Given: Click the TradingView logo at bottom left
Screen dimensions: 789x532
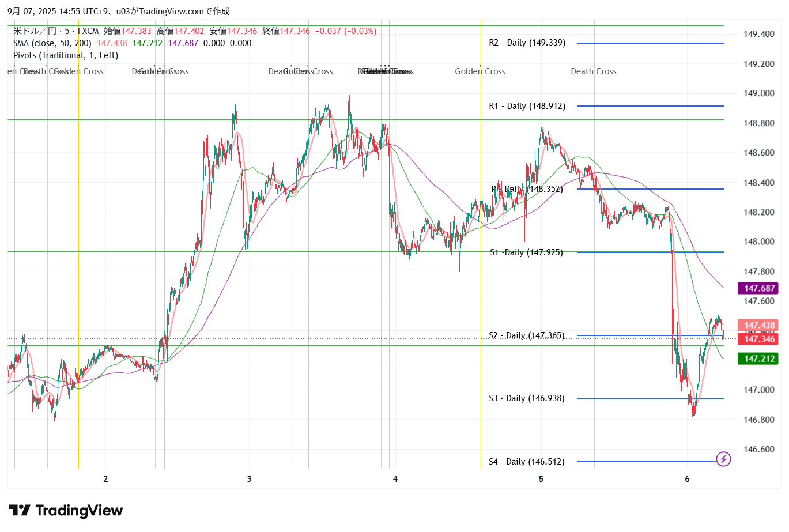Looking at the screenshot, I should pyautogui.click(x=66, y=511).
